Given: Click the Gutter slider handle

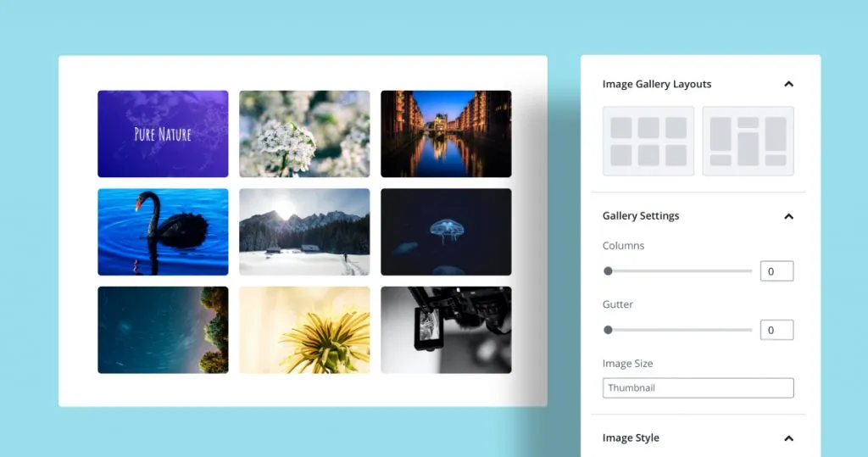Looking at the screenshot, I should tap(608, 330).
